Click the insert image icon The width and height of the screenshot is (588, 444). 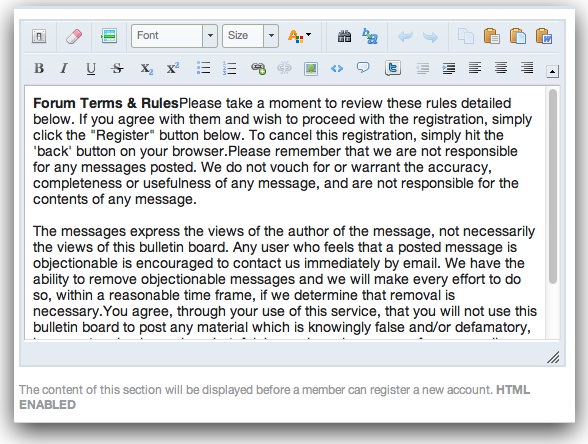pos(311,69)
